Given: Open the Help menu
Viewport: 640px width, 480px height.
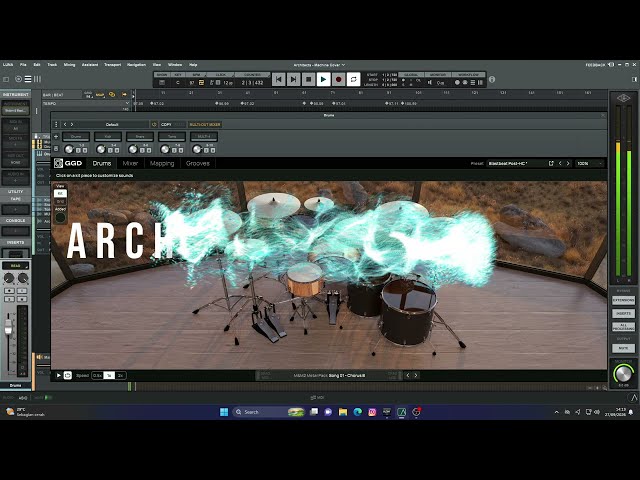Looking at the screenshot, I should (x=193, y=64).
